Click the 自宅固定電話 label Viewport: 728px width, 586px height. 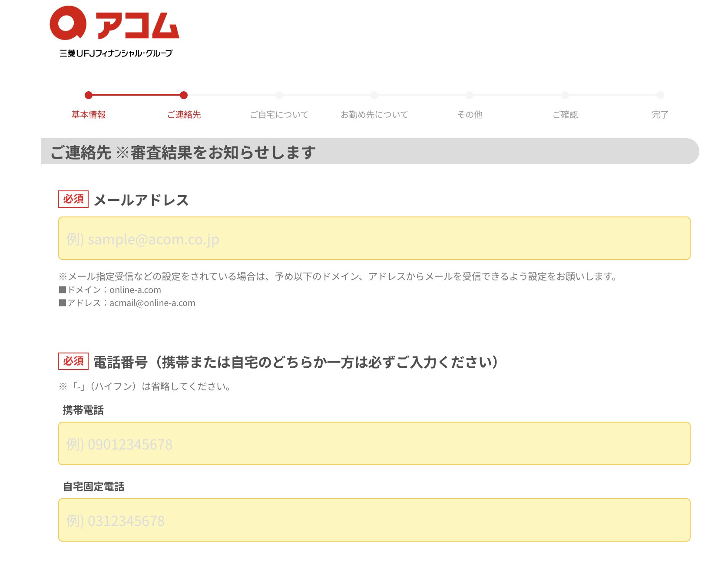(94, 486)
